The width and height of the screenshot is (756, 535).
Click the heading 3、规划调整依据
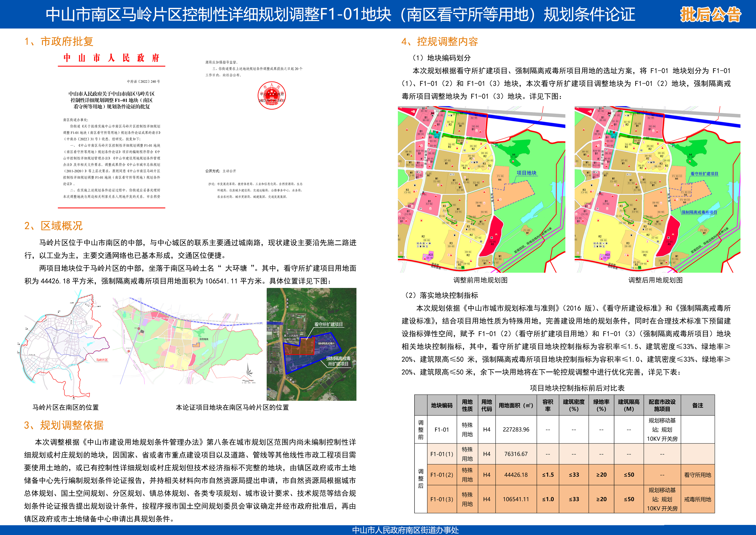(64, 425)
